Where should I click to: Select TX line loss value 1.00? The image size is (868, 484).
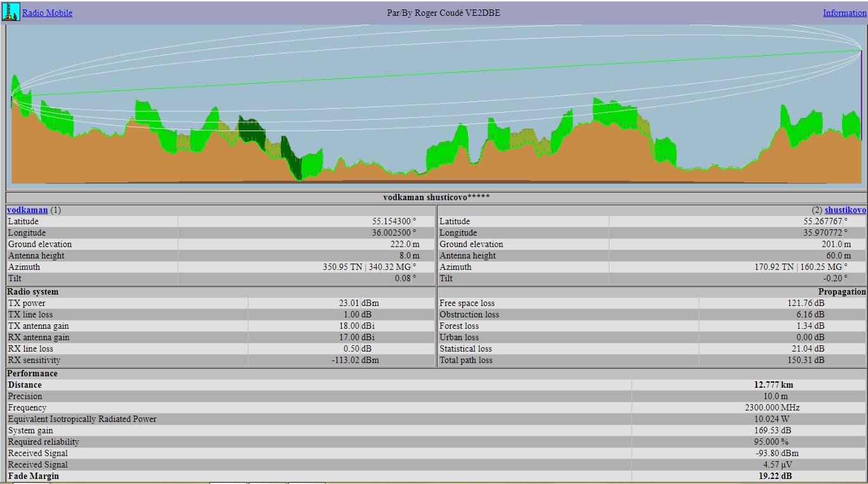[x=351, y=314]
